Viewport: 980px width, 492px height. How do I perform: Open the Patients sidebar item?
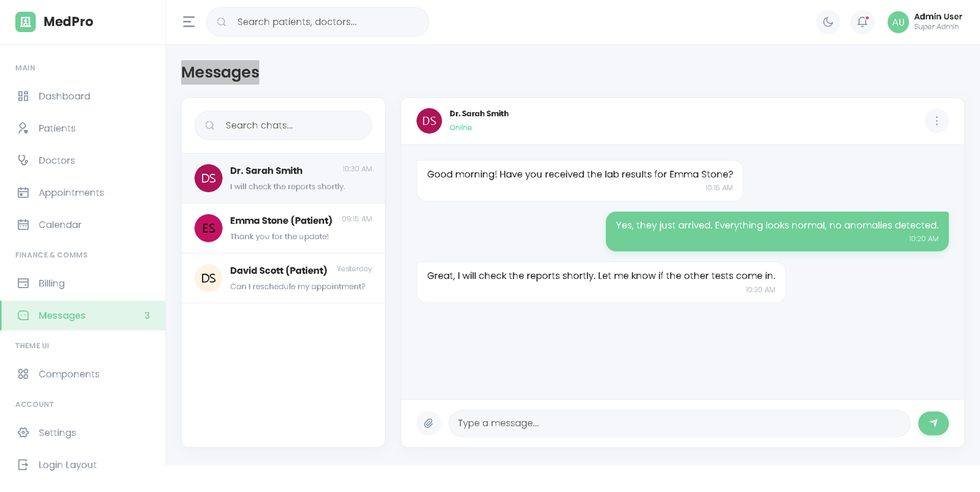point(57,128)
